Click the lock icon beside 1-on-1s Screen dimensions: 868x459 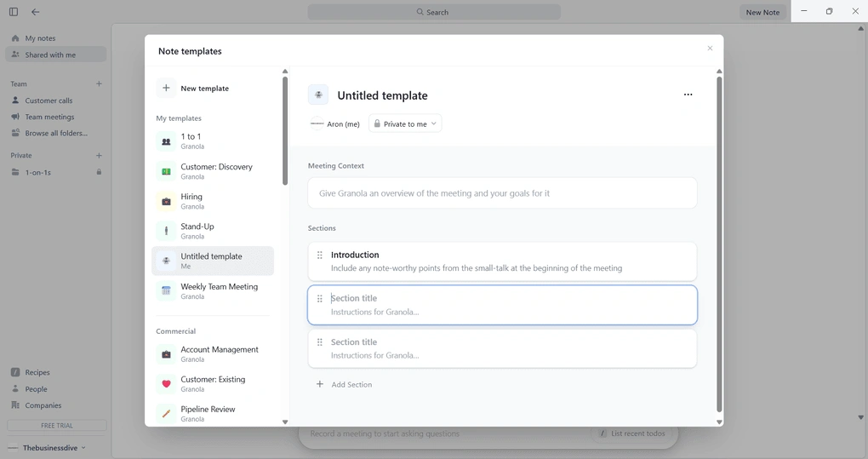click(99, 172)
